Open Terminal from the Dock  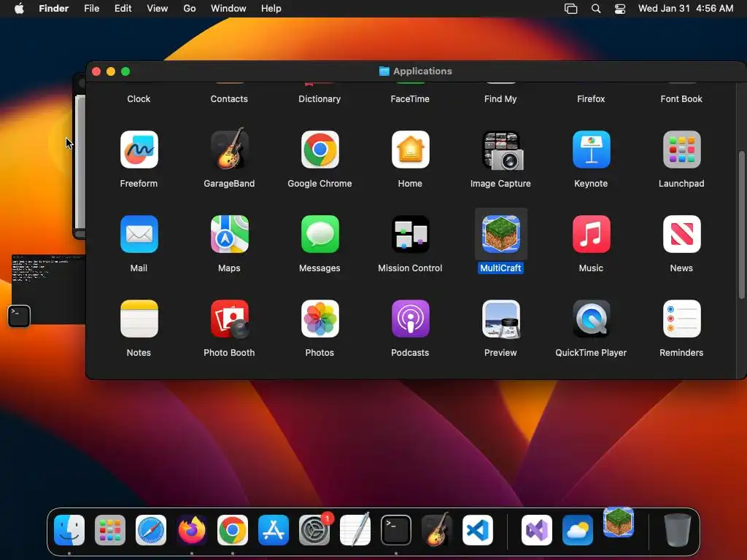pyautogui.click(x=396, y=529)
